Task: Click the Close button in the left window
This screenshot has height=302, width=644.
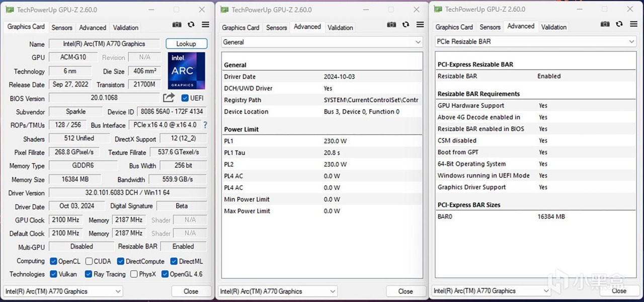Action: tap(191, 291)
